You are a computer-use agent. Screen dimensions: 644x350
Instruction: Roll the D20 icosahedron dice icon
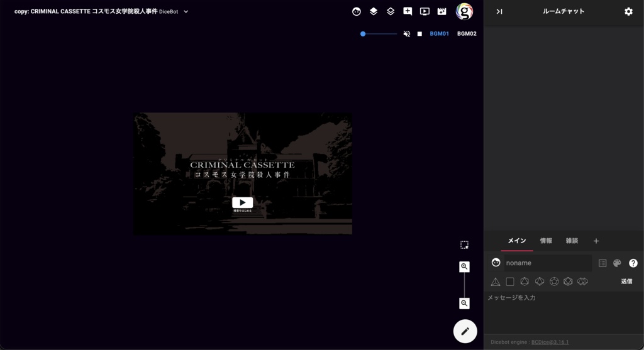coord(568,282)
